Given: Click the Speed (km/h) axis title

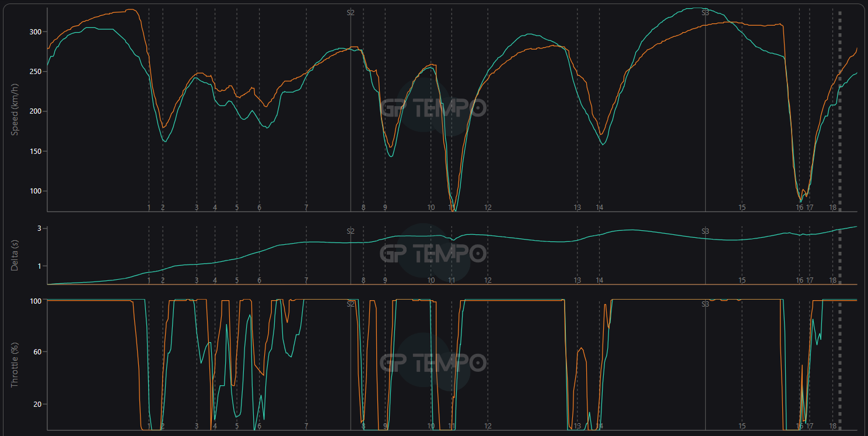Looking at the screenshot, I should (x=15, y=111).
